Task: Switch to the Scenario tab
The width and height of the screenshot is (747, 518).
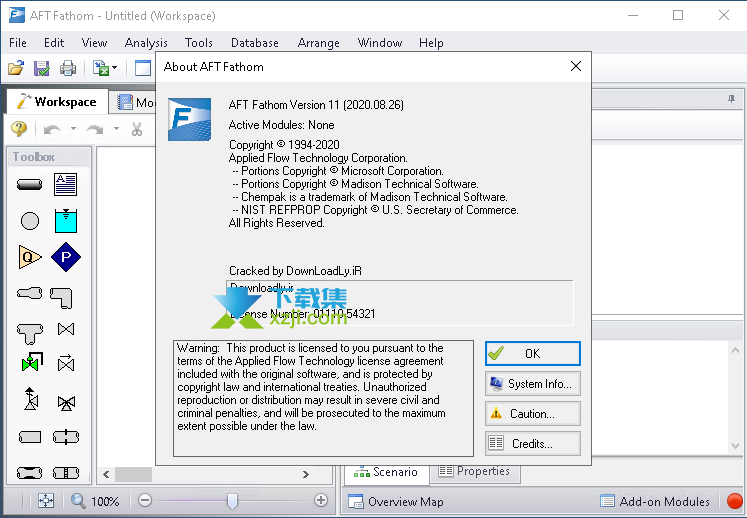Action: click(x=386, y=472)
